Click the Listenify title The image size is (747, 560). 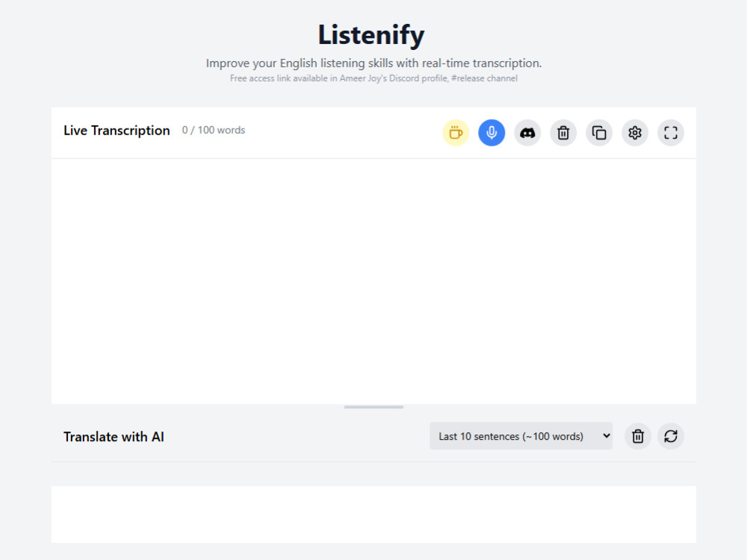pyautogui.click(x=371, y=35)
